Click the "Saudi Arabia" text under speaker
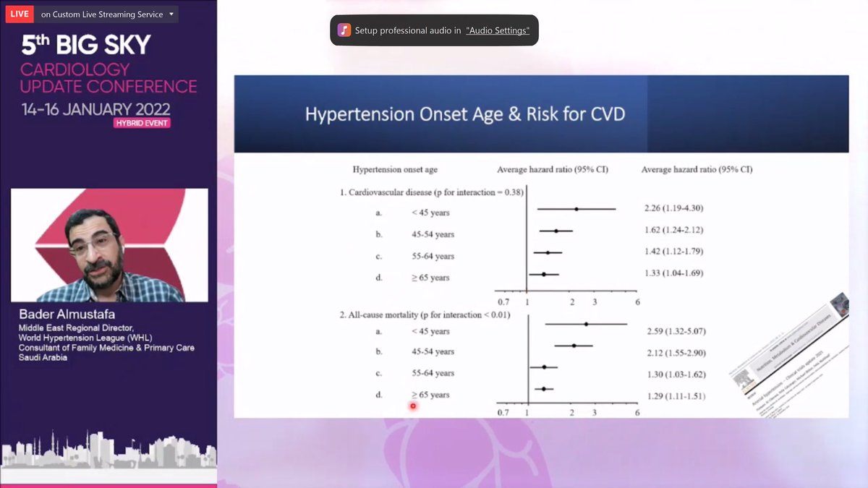The width and height of the screenshot is (868, 488). (43, 357)
